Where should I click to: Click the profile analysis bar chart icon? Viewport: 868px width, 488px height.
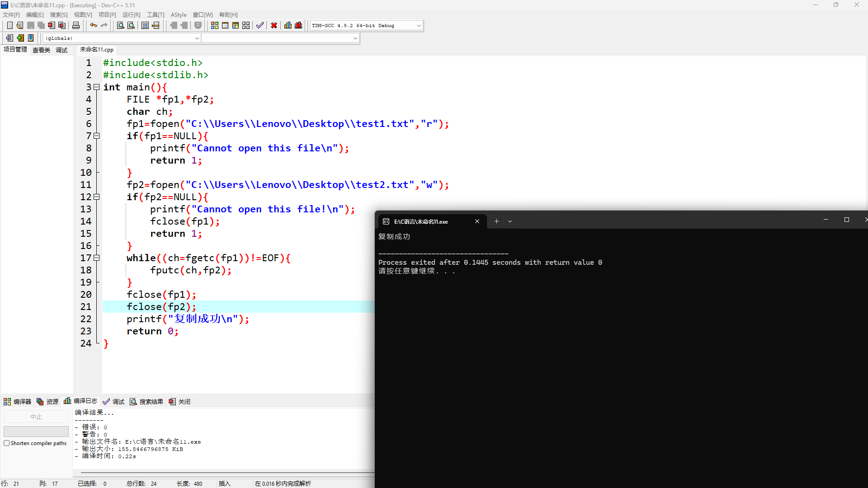(x=288, y=25)
